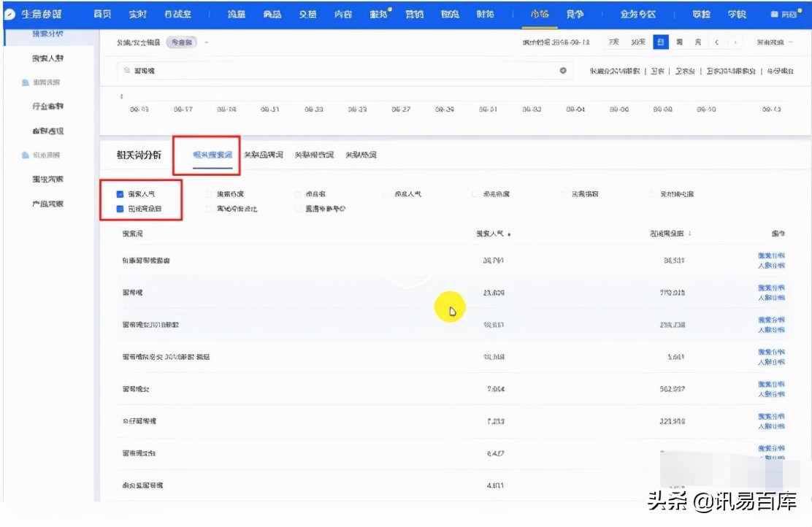Click the store account icon at top right
812x527 pixels.
(775, 12)
